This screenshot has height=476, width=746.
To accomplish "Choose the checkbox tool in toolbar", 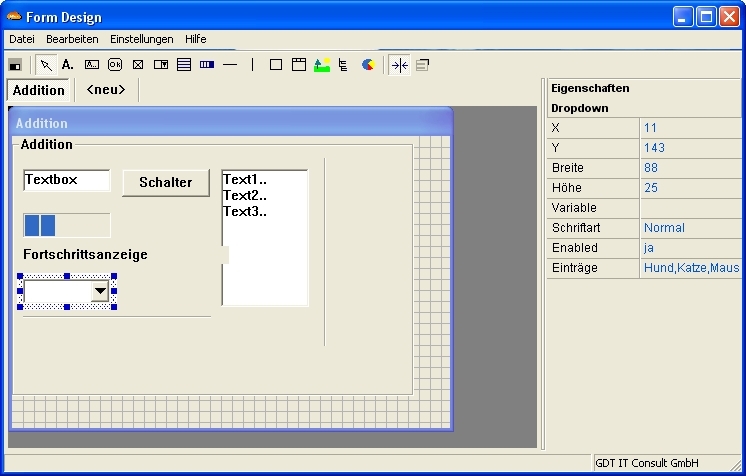I will 138,65.
